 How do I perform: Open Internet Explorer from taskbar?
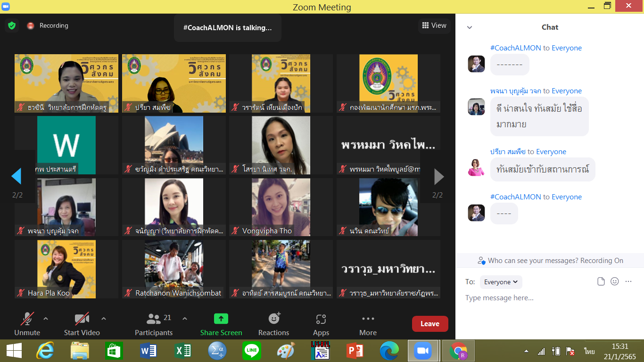click(x=45, y=351)
